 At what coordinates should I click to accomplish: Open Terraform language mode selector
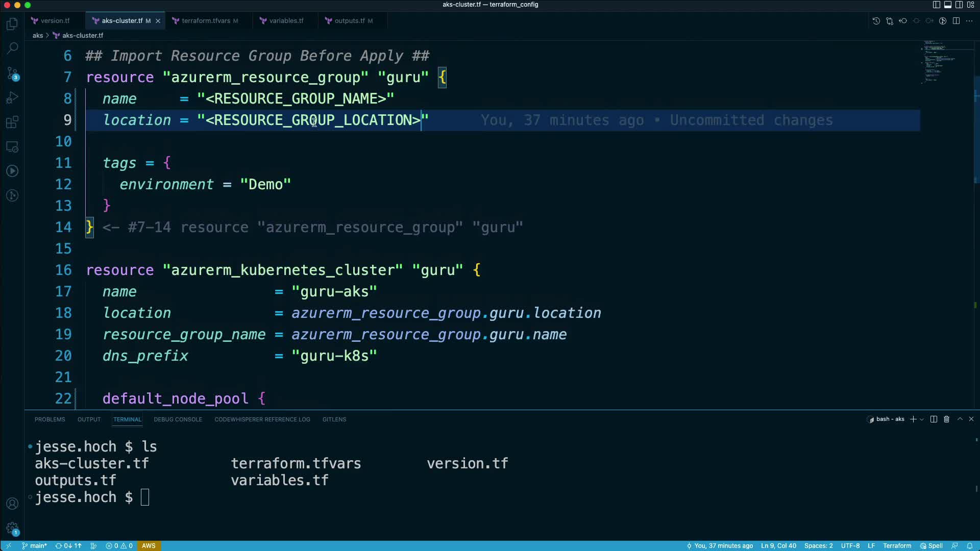pos(897,545)
